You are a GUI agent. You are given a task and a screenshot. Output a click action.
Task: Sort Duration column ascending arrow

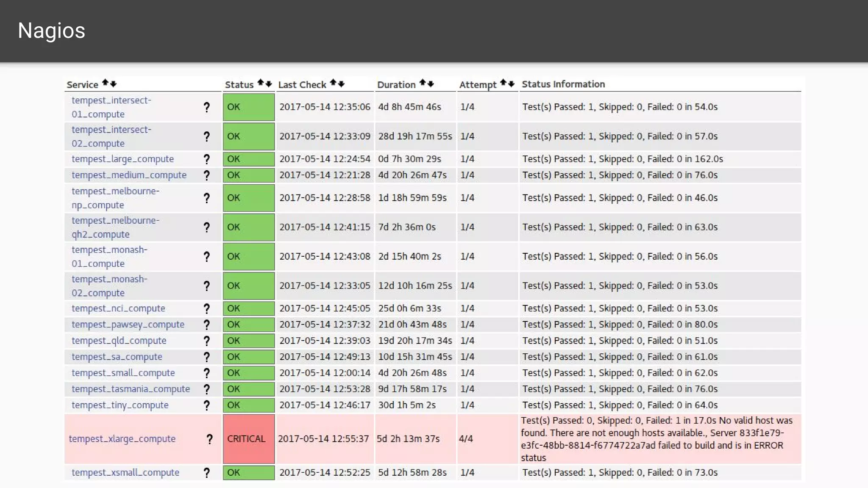(423, 83)
